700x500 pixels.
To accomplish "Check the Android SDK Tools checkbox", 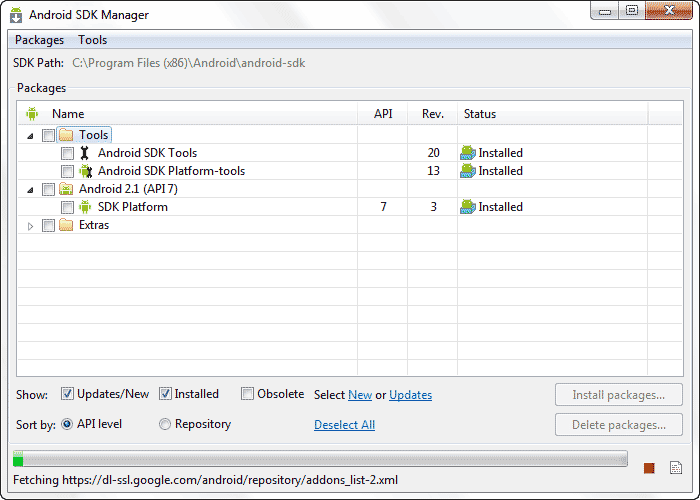I will [x=67, y=153].
